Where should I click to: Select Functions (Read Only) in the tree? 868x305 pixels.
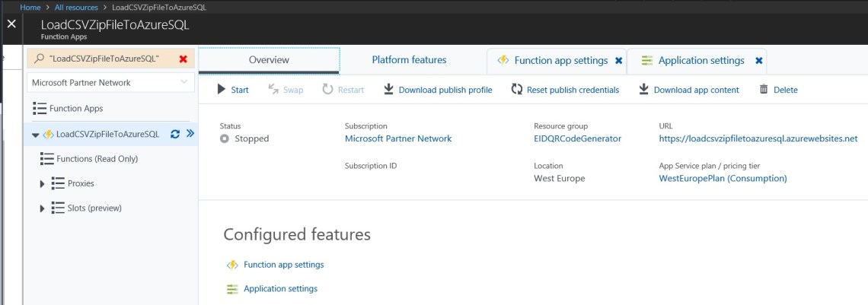click(97, 159)
